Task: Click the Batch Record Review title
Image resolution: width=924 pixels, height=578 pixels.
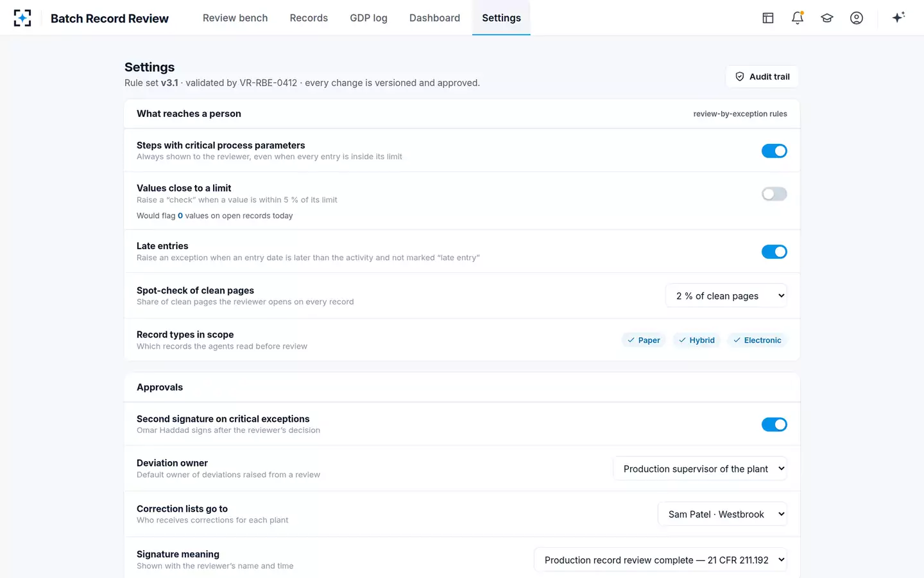Action: pos(110,19)
